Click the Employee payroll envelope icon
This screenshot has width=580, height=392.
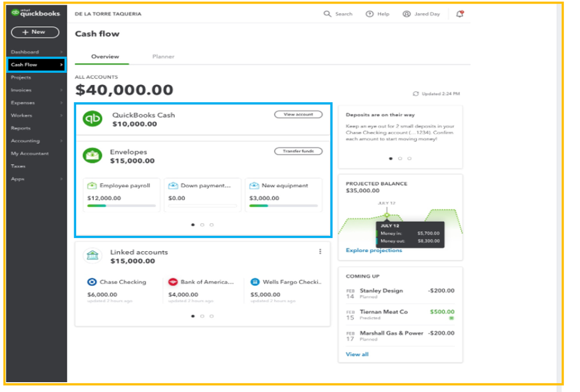tap(92, 185)
